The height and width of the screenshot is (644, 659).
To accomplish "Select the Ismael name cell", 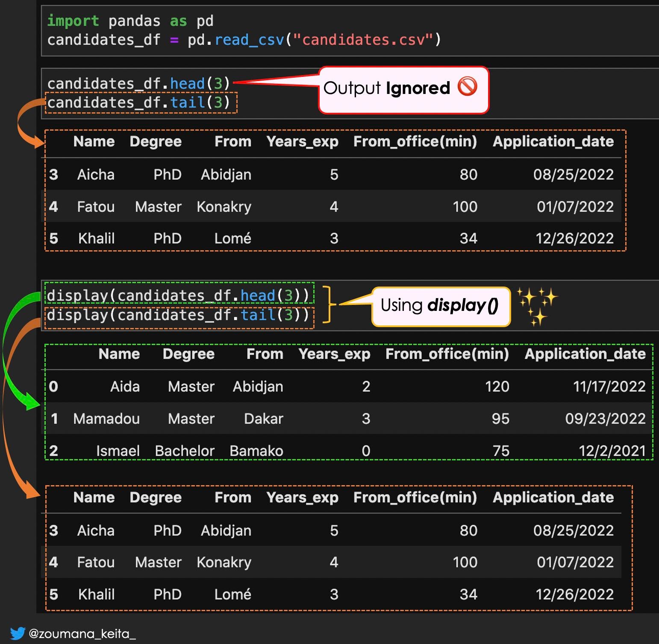I will (118, 451).
